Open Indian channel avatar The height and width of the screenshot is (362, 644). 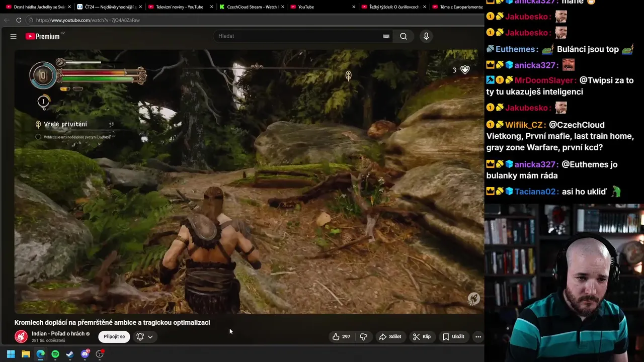coord(21,336)
